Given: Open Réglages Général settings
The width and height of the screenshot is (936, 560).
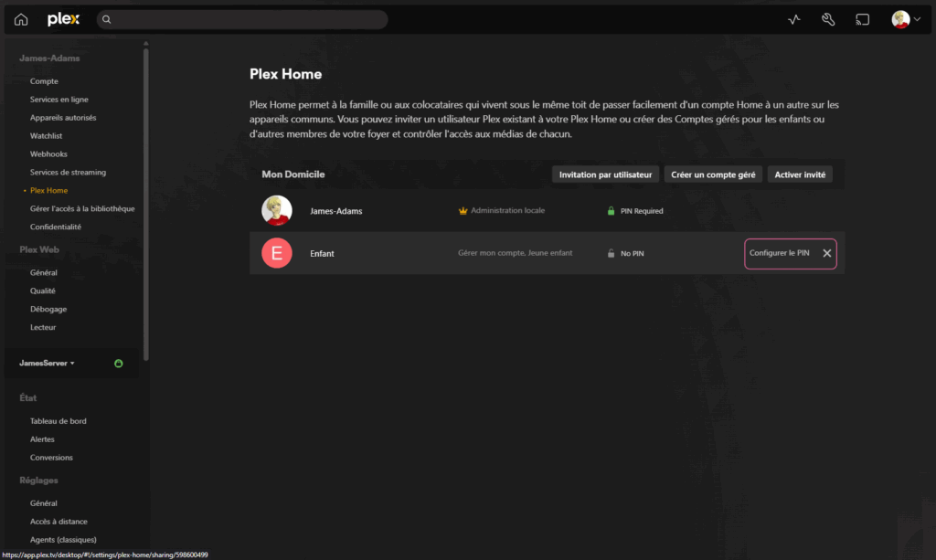Looking at the screenshot, I should [44, 502].
